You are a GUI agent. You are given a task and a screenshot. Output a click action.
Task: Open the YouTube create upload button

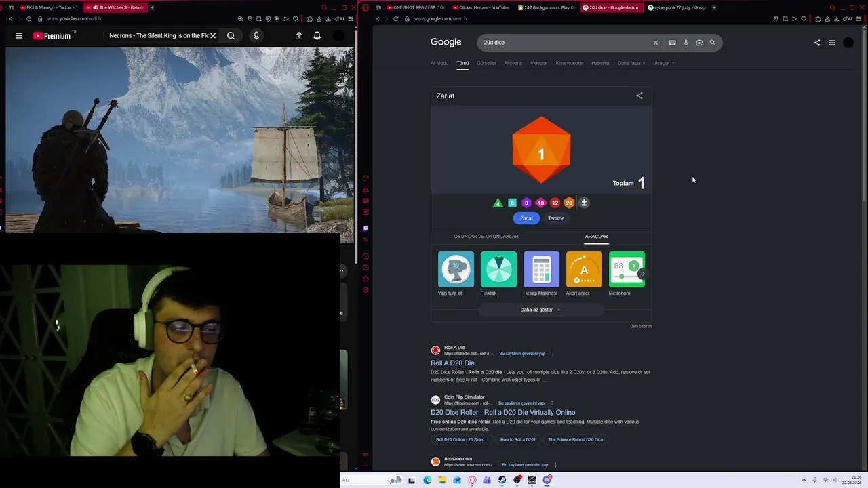pyautogui.click(x=299, y=35)
